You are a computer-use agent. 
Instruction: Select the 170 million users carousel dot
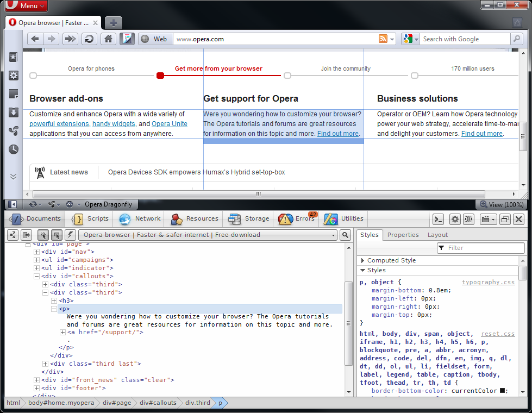tap(414, 76)
